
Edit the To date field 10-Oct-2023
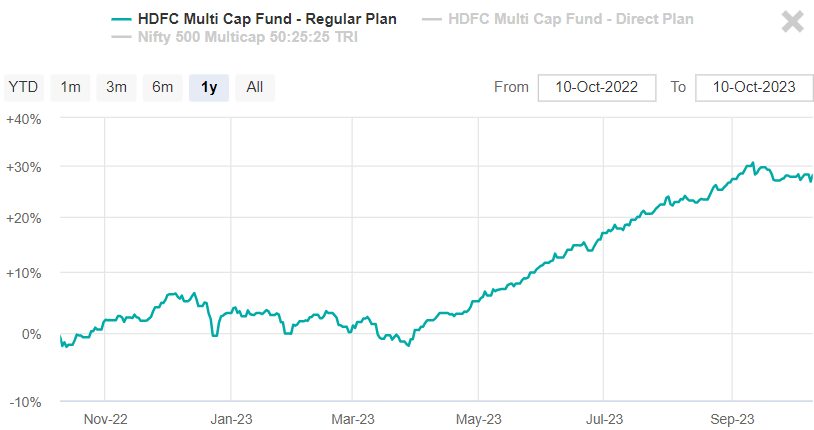coord(754,87)
